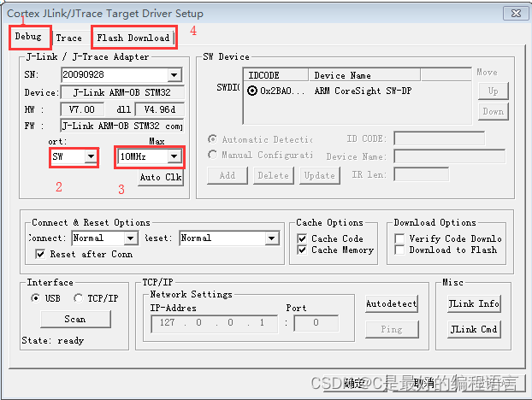Open the SW port dropdown
The width and height of the screenshot is (532, 400).
91,156
